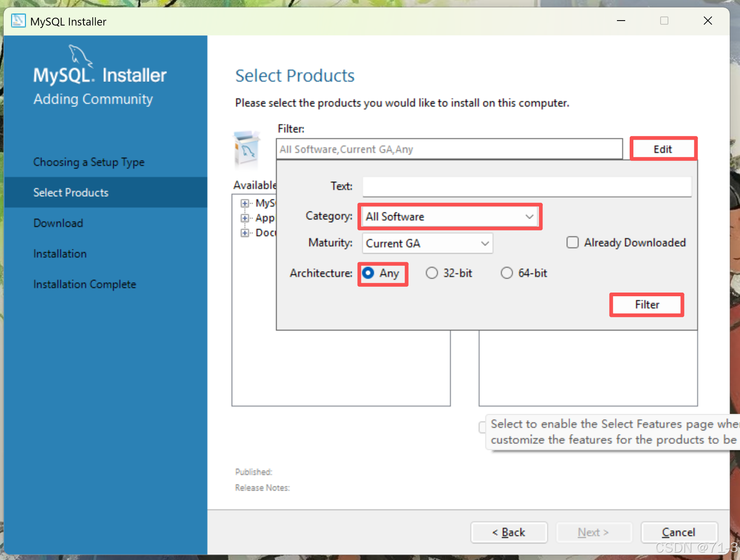Click the disabled Next button
Screen dimensions: 740x560
click(594, 532)
